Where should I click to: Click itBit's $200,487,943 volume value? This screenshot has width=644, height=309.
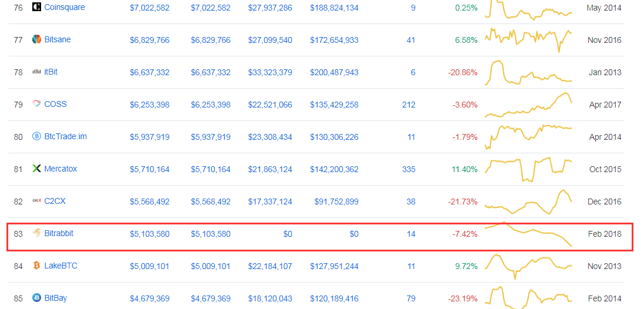click(x=334, y=72)
